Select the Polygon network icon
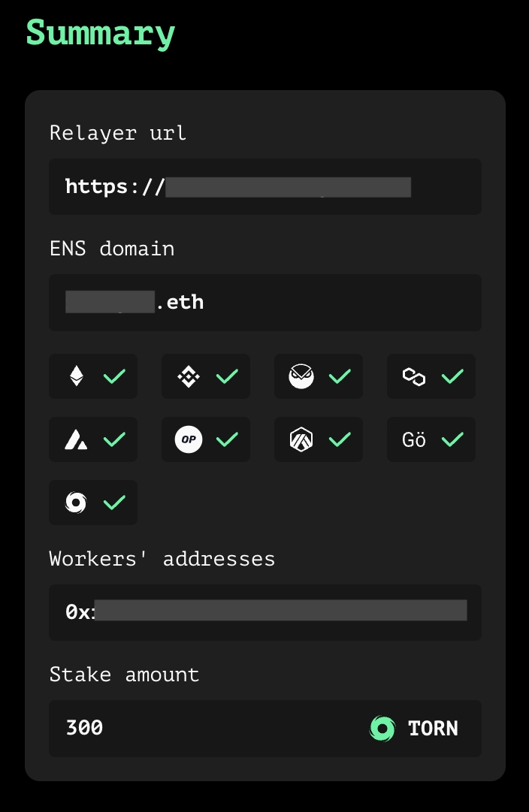Image resolution: width=529 pixels, height=812 pixels. [x=414, y=376]
